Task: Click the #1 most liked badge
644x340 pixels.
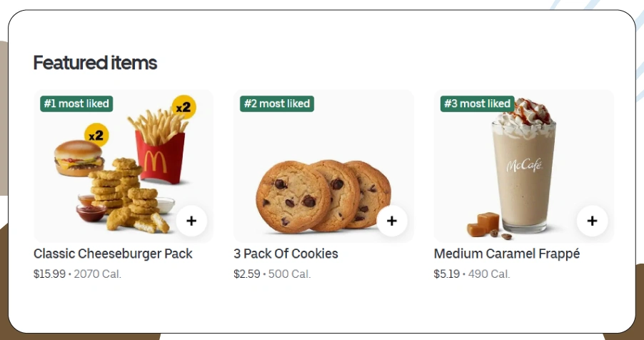Action: (x=76, y=104)
